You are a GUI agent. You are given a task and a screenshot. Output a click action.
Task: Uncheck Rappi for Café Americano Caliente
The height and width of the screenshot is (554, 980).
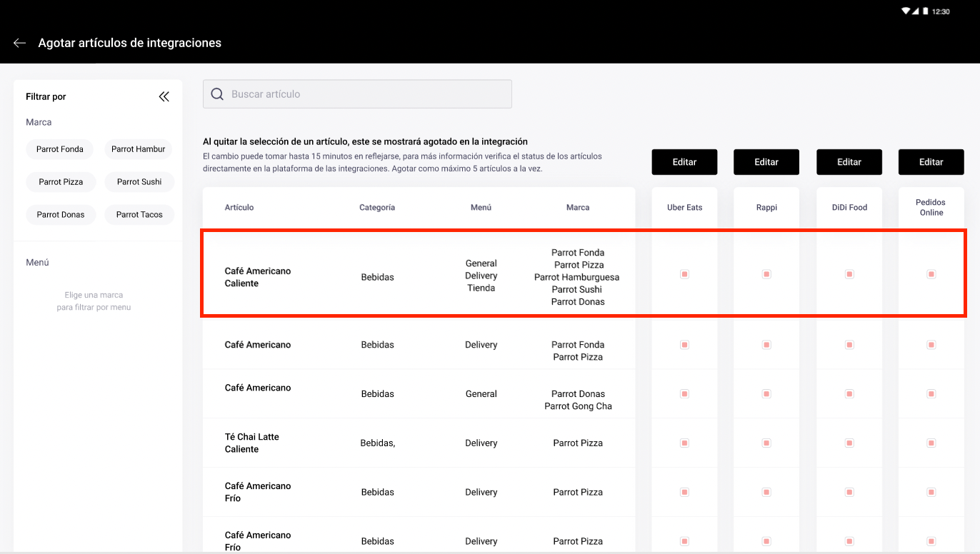click(x=766, y=274)
